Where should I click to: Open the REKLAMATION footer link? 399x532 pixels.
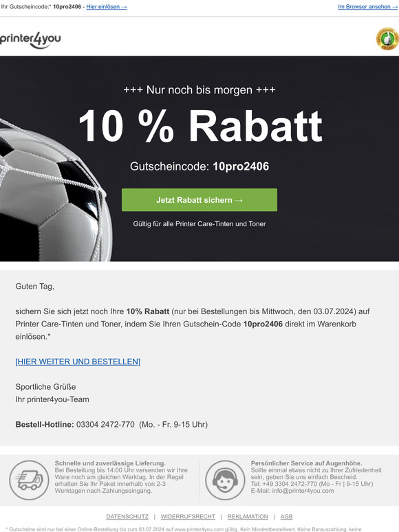[x=248, y=516]
